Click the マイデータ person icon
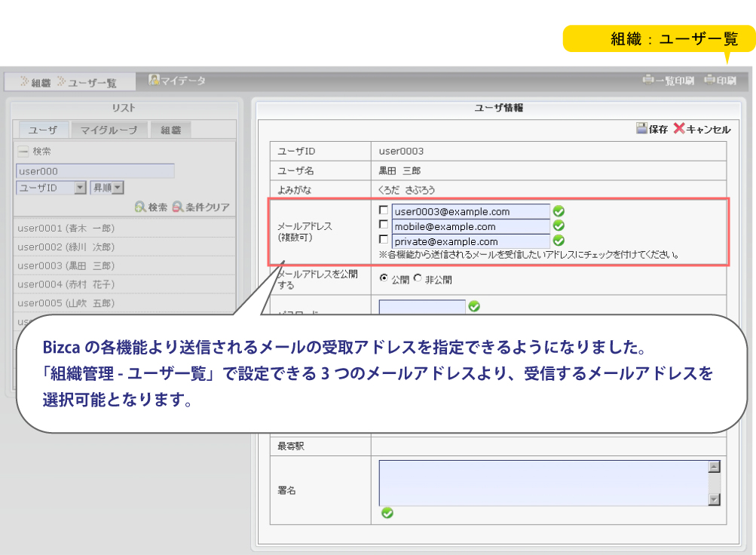 [x=154, y=80]
